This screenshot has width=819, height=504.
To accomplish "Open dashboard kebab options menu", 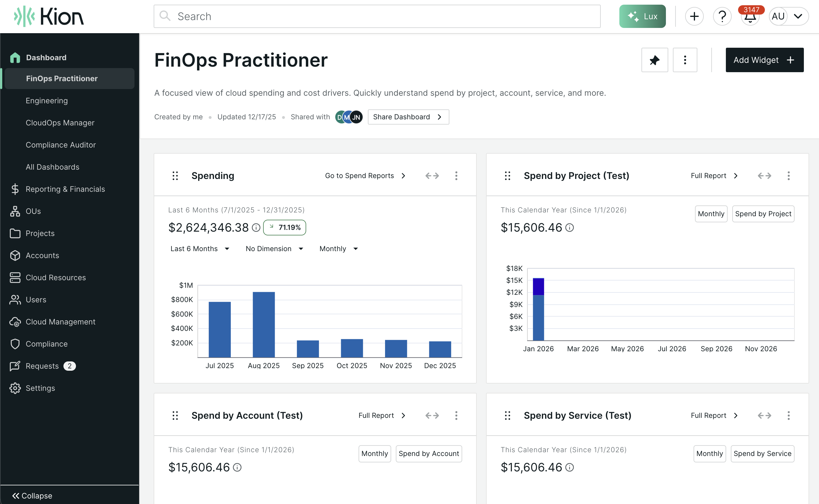I will click(x=685, y=60).
